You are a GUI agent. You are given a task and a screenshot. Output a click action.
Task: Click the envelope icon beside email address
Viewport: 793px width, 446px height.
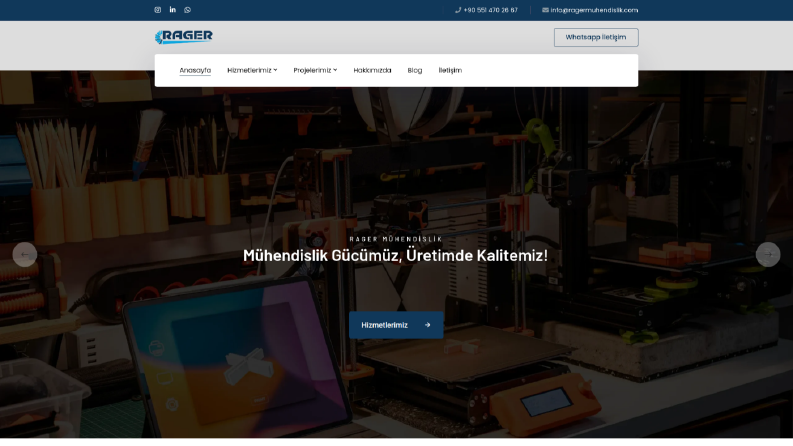[x=545, y=10]
